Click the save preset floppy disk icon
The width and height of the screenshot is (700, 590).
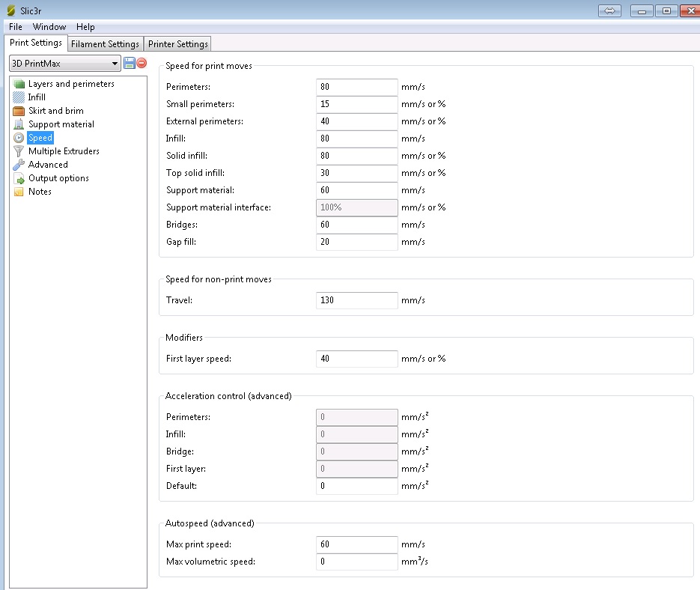129,64
